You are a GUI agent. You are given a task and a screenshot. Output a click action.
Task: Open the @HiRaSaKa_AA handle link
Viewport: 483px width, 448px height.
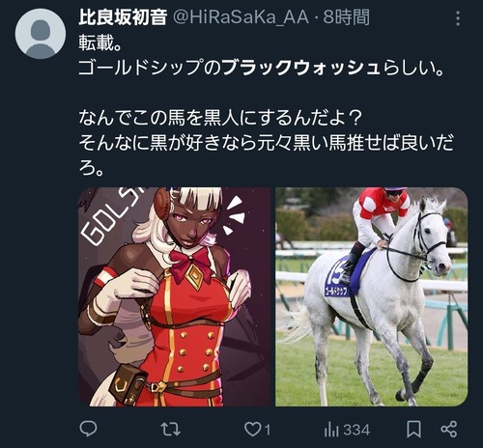241,17
